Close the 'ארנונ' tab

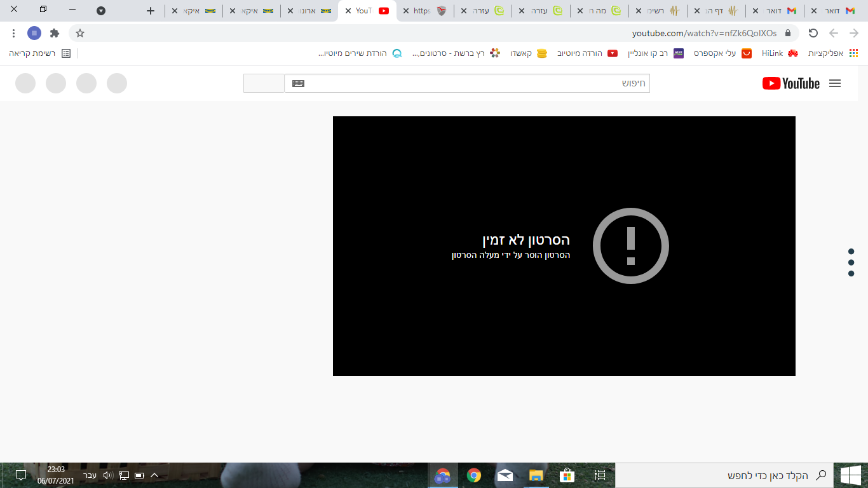(x=290, y=11)
